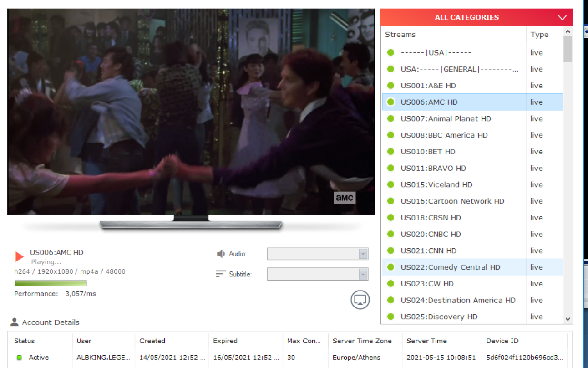Select the US025:Discovery HD stream

(x=472, y=317)
